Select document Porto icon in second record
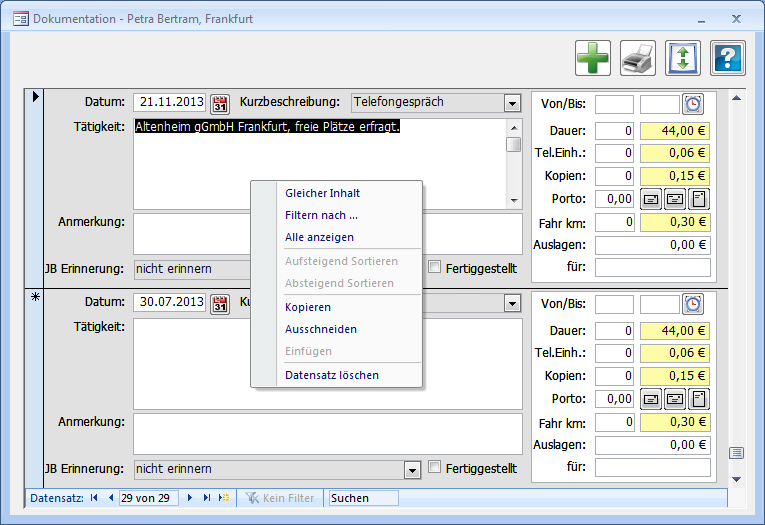This screenshot has height=525, width=765. tap(699, 399)
